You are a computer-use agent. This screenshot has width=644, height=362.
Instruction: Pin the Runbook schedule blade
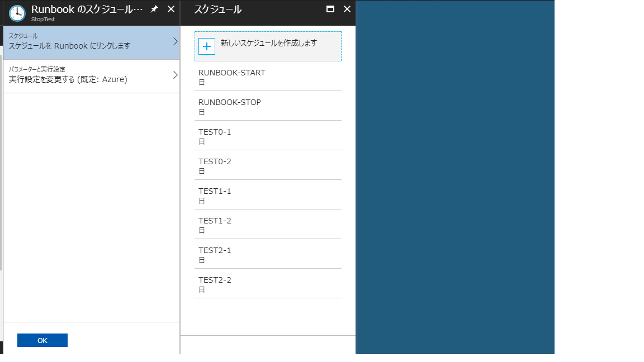coord(154,9)
